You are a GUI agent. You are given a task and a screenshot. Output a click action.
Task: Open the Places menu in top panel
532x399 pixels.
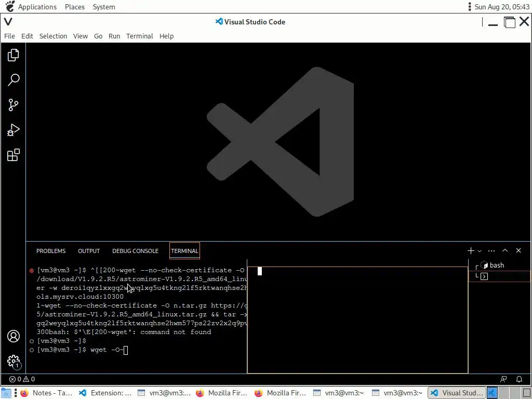pos(75,7)
